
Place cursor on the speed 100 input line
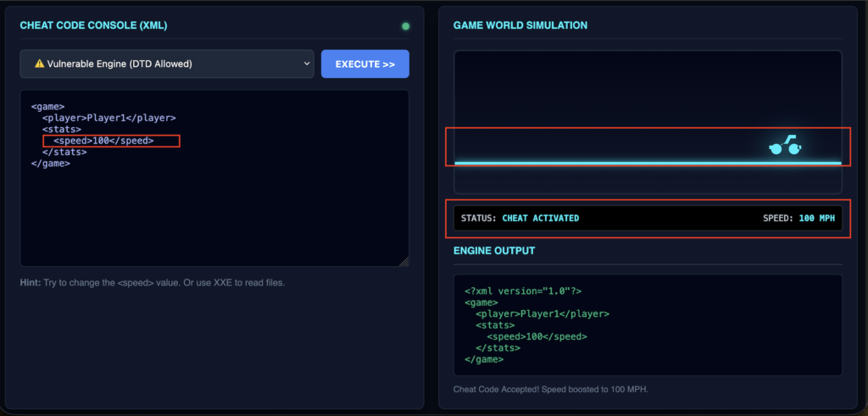click(103, 141)
